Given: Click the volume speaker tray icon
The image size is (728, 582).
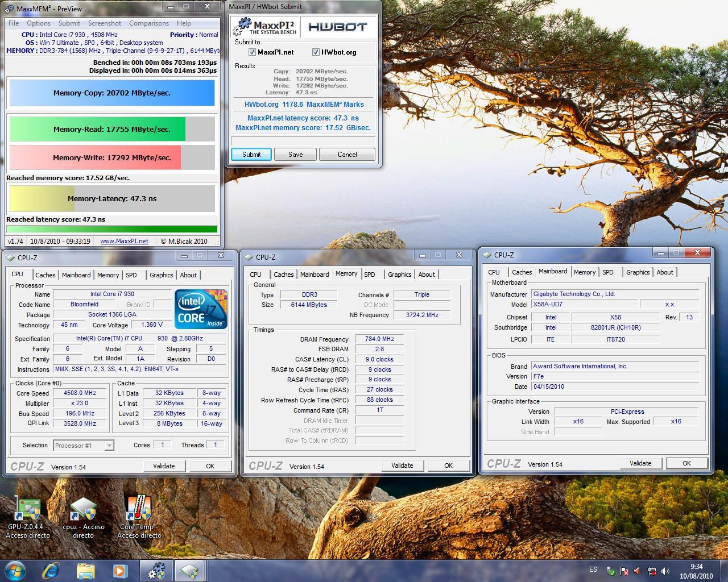Looking at the screenshot, I should click(665, 571).
